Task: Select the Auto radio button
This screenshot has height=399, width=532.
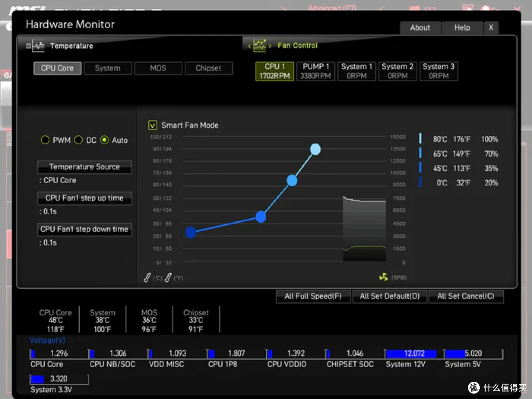Action: click(x=104, y=140)
